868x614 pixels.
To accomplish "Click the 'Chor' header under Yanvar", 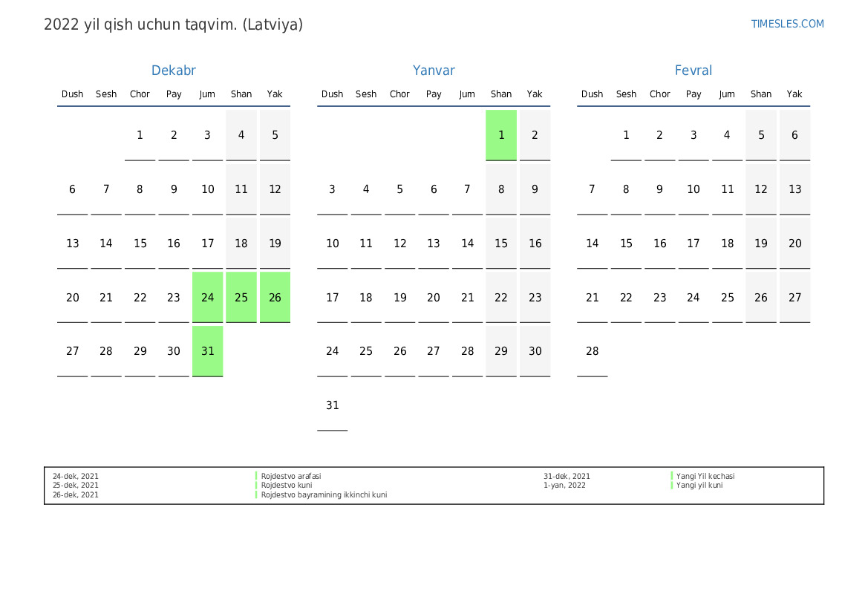I will [x=399, y=94].
